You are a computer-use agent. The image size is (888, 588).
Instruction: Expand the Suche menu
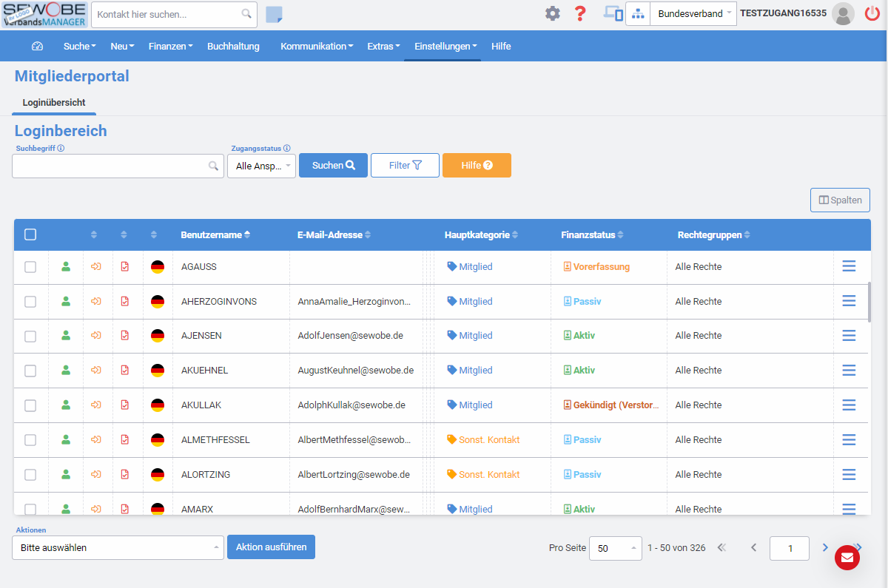[x=80, y=46]
